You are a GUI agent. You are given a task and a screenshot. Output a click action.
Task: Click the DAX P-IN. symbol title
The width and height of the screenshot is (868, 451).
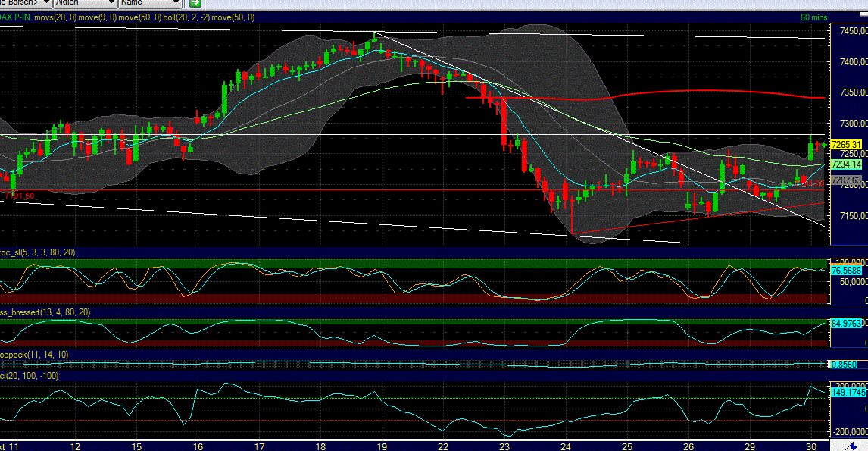pyautogui.click(x=15, y=17)
